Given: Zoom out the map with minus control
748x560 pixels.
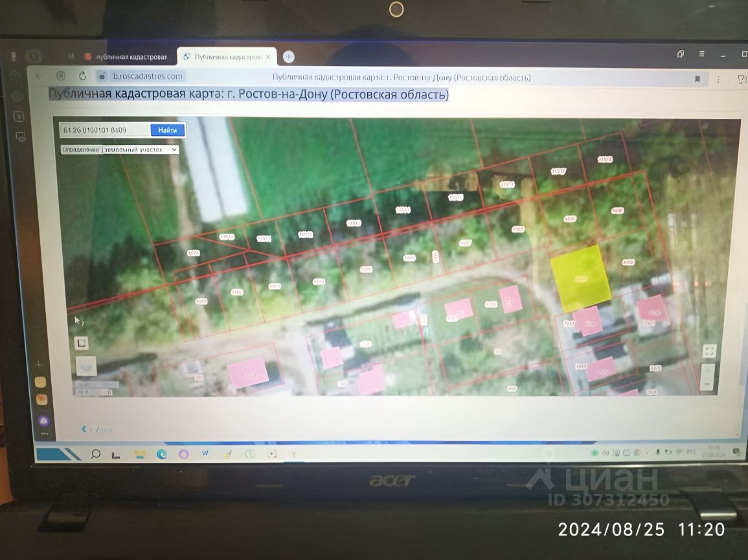Looking at the screenshot, I should [x=707, y=383].
